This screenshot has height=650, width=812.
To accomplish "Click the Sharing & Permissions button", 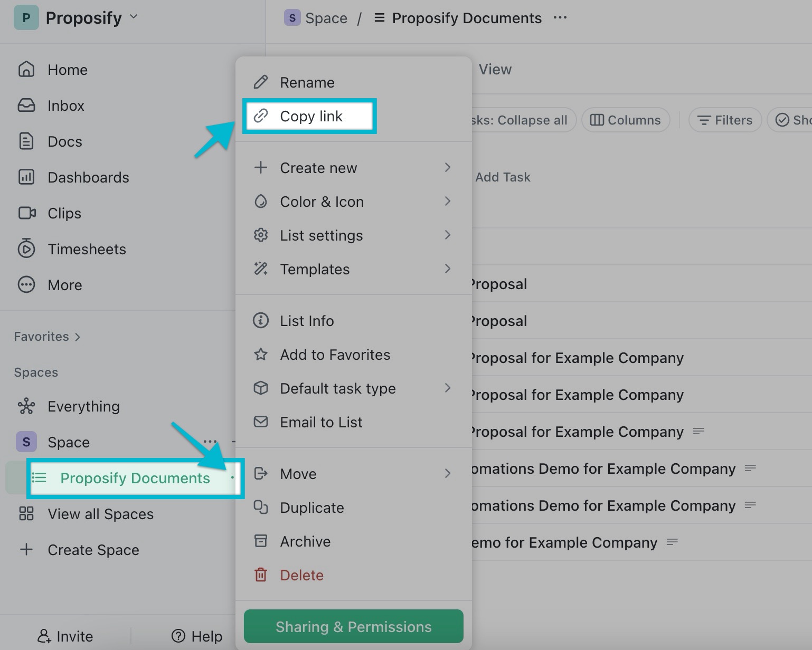I will 354,626.
